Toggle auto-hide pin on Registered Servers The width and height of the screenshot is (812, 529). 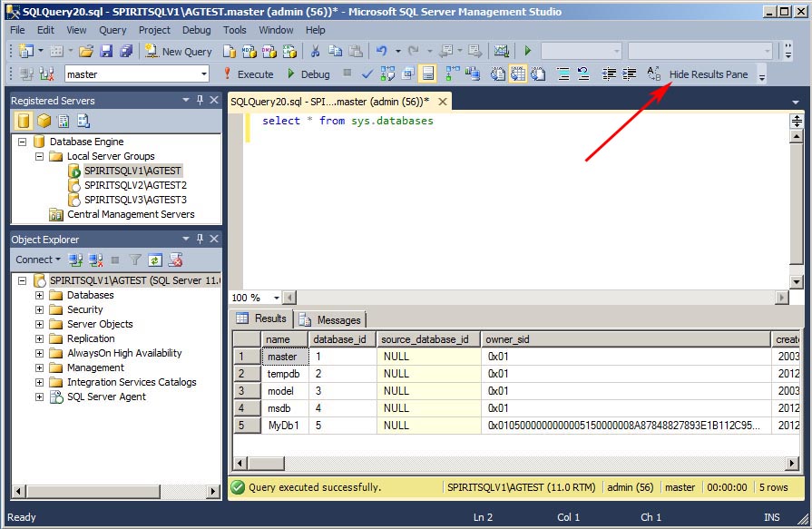click(200, 99)
